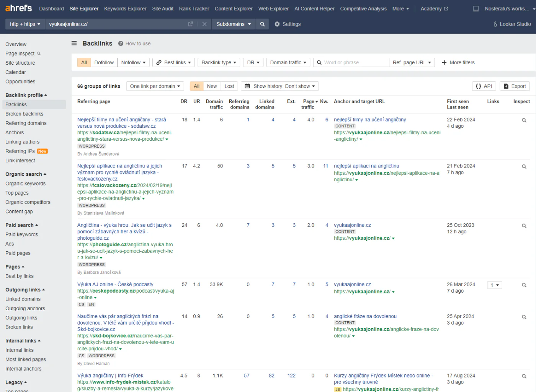536x392 pixels.
Task: Open the Výuka AJ online - České podcasty link
Action: pos(115,285)
